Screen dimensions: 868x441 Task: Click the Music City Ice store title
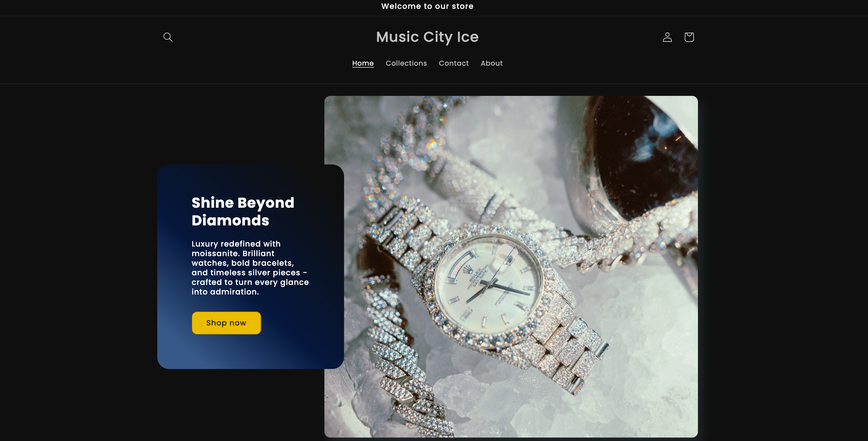[x=427, y=37]
